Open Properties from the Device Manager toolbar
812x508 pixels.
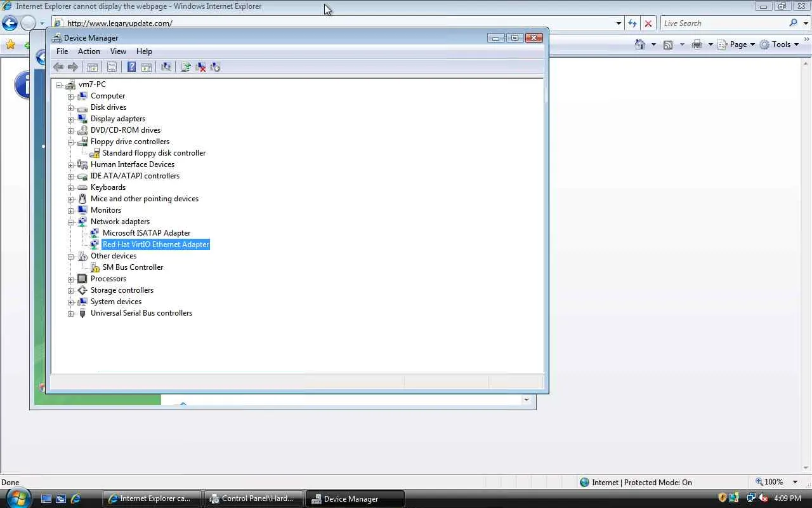[x=112, y=67]
